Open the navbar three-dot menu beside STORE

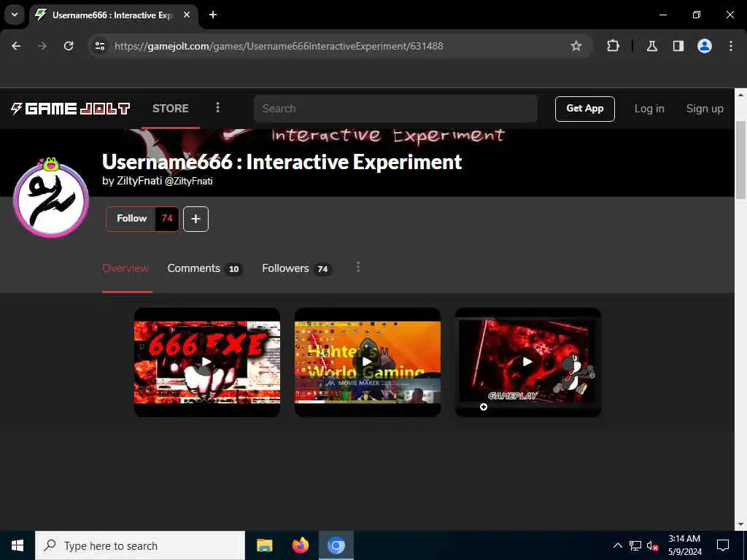click(217, 108)
